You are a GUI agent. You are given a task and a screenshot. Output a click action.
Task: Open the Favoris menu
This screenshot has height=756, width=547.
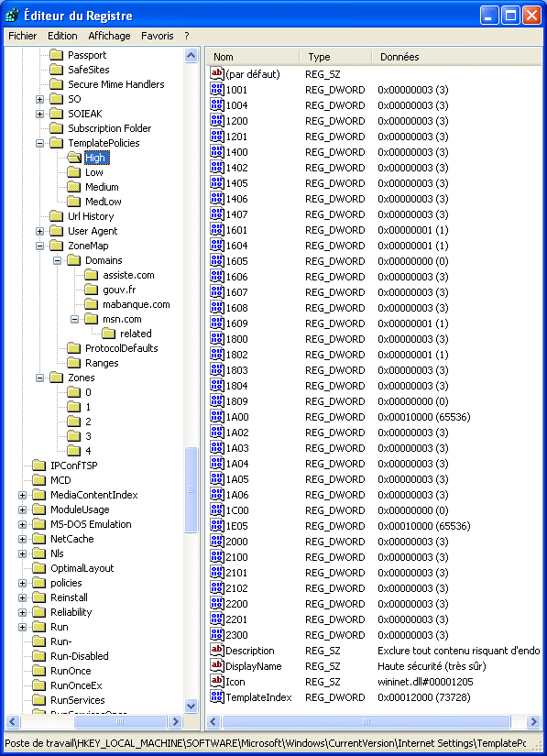pos(157,36)
